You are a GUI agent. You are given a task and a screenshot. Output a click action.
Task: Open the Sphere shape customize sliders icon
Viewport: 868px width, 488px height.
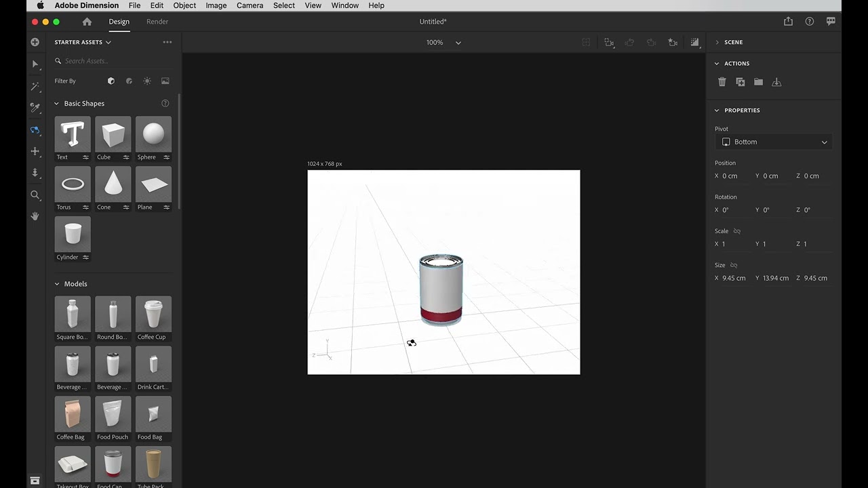point(166,157)
